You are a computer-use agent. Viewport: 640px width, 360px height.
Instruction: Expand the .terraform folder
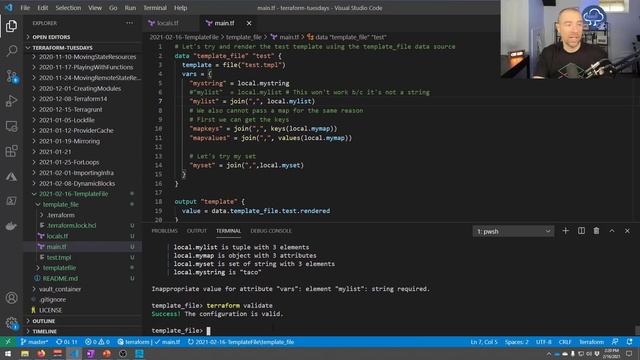(x=61, y=215)
